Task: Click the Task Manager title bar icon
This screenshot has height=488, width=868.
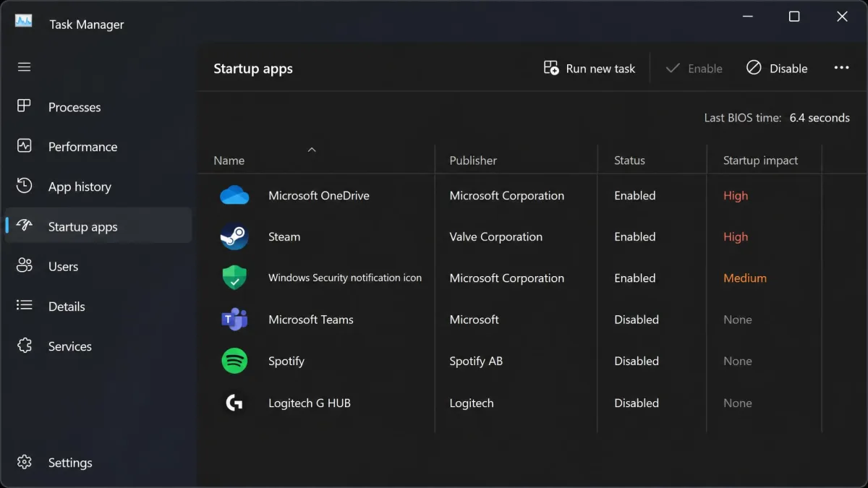Action: 24,21
